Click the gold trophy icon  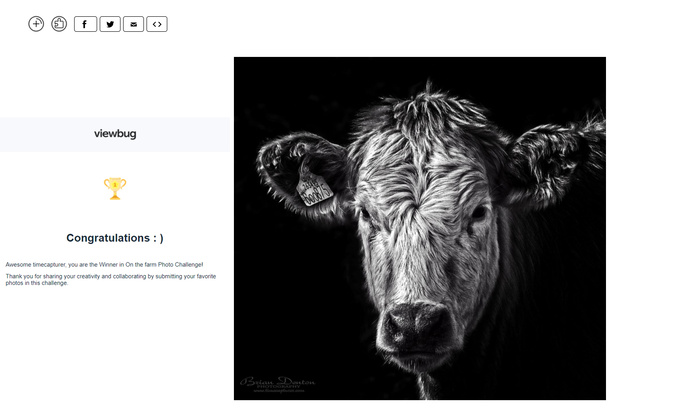(x=115, y=188)
